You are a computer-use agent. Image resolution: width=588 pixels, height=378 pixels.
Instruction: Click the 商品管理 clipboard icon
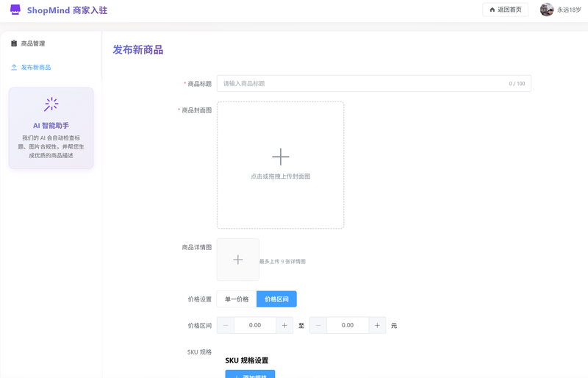click(14, 43)
